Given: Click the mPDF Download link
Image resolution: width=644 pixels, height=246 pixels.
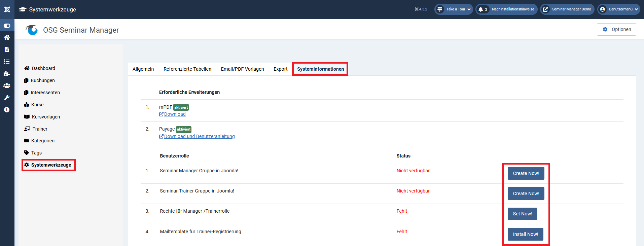Looking at the screenshot, I should tap(175, 114).
